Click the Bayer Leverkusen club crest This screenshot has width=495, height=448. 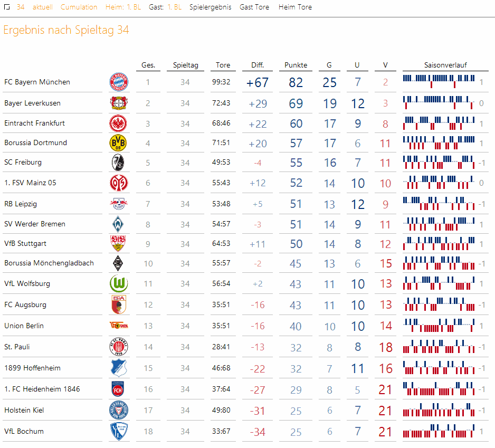(118, 103)
